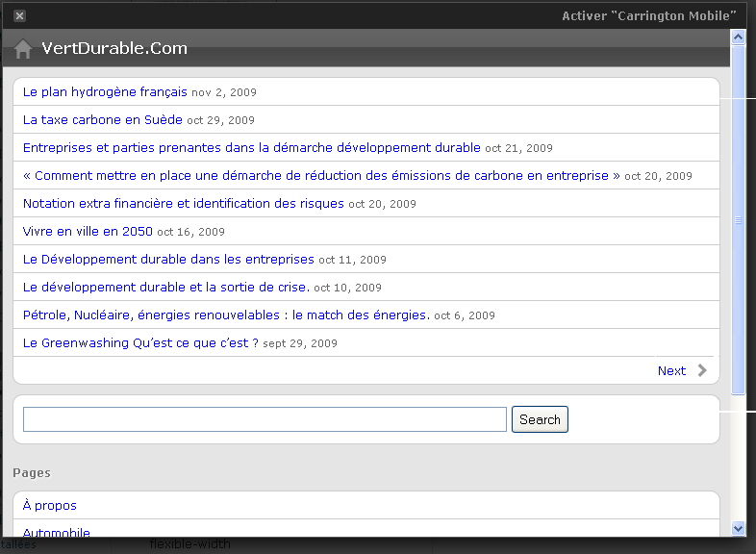Click the Search button

tap(540, 419)
